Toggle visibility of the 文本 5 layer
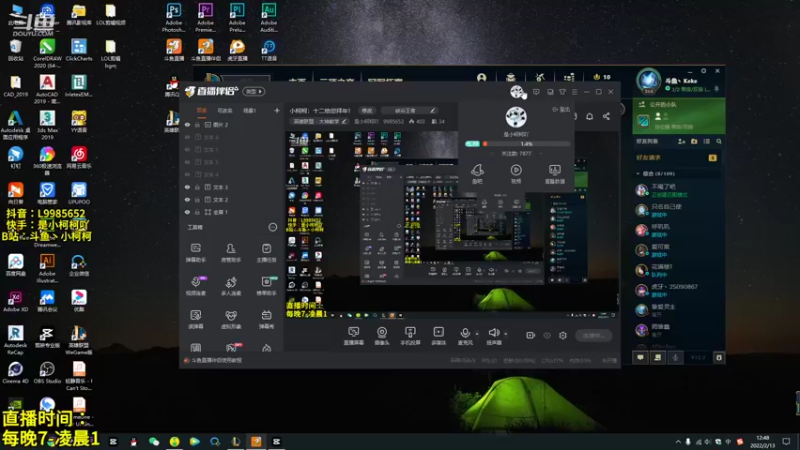This screenshot has height=450, width=800. pyautogui.click(x=187, y=162)
